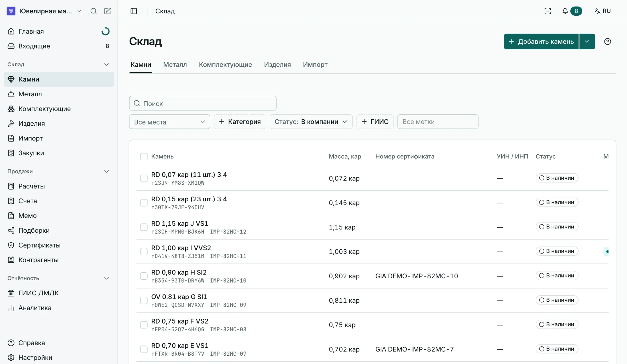Check the row OV 0,81 кар G SI1

pos(144,300)
